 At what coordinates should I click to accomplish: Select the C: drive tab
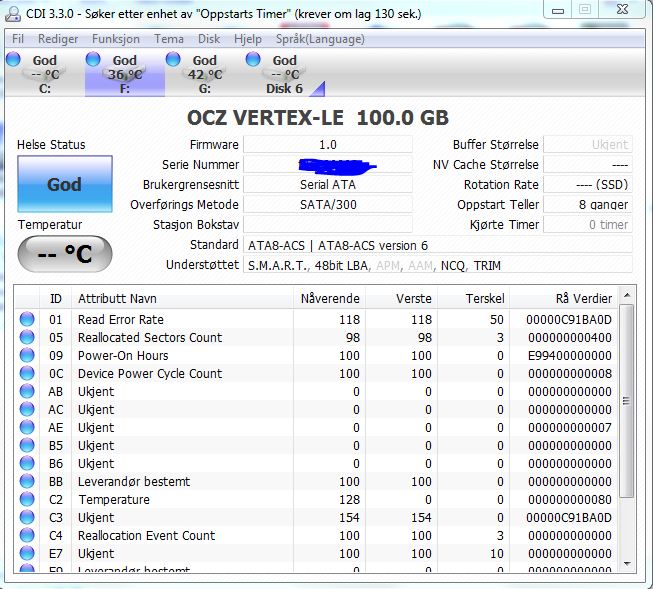pos(45,74)
